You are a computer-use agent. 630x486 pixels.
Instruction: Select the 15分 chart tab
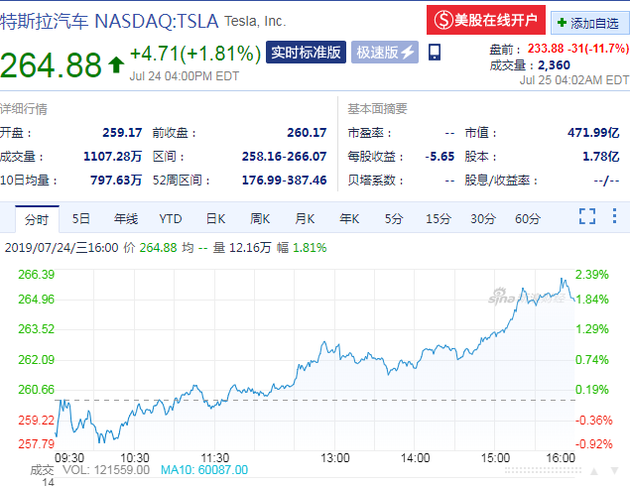pos(438,218)
